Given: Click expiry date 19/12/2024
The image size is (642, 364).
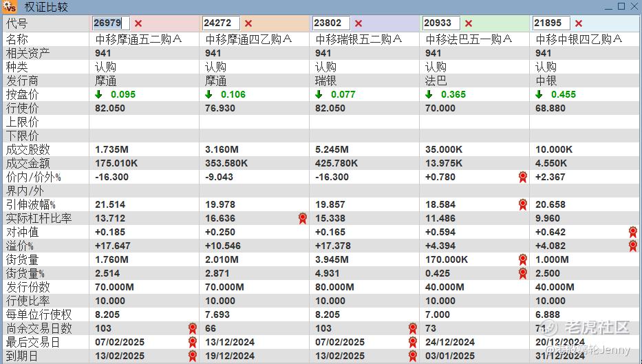Looking at the screenshot, I should click(x=230, y=356).
